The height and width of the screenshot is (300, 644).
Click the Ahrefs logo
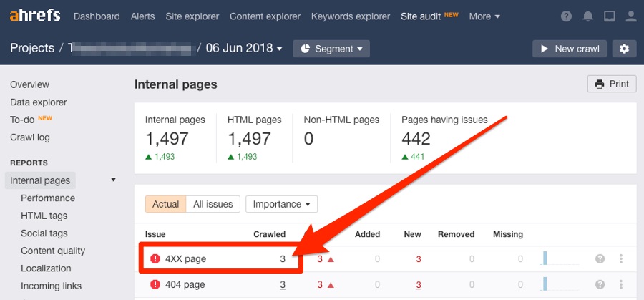click(x=35, y=16)
